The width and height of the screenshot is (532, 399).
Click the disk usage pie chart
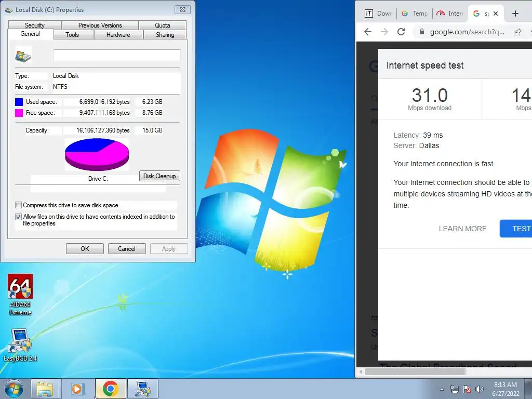97,154
